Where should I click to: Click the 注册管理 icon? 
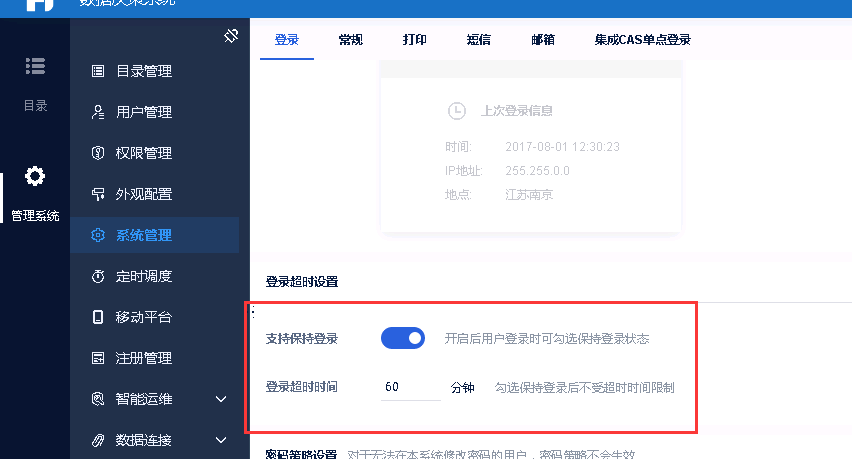tap(98, 358)
